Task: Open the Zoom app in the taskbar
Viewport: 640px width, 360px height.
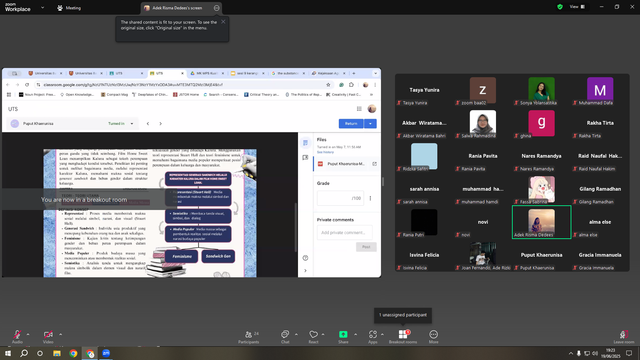Action: [106, 353]
